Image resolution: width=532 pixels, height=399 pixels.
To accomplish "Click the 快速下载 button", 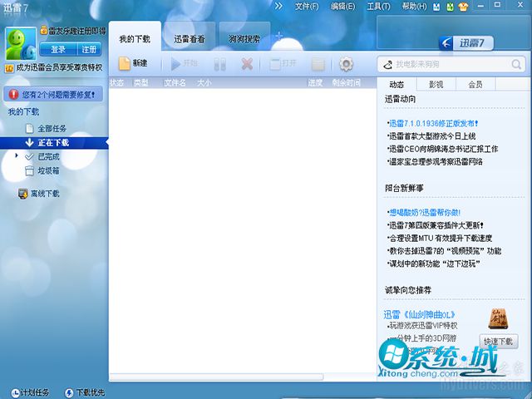I will [x=499, y=342].
